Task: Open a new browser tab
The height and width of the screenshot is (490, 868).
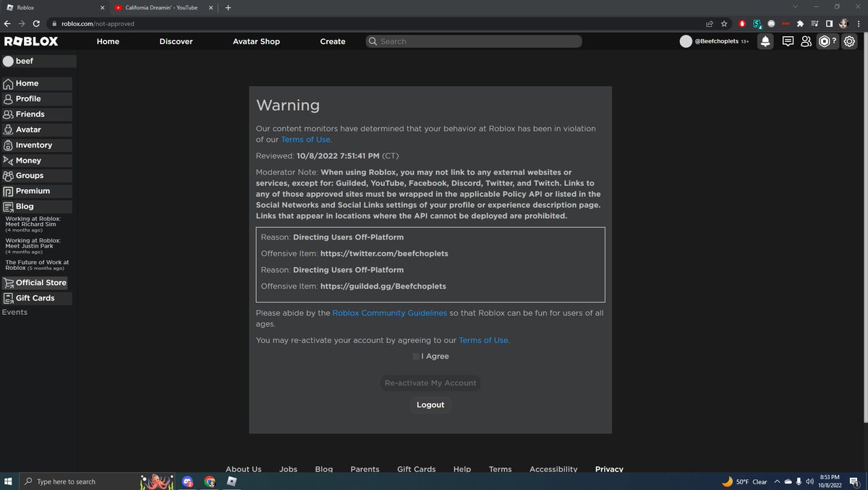Action: 228,7
